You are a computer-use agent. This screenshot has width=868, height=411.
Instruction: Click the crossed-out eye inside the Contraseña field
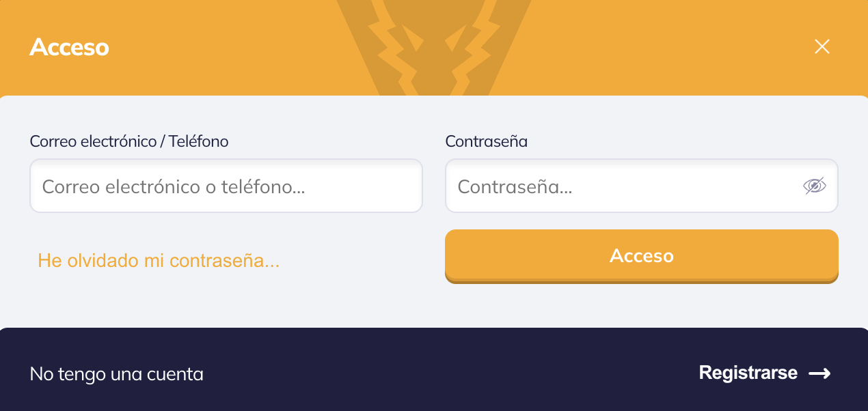pyautogui.click(x=815, y=186)
